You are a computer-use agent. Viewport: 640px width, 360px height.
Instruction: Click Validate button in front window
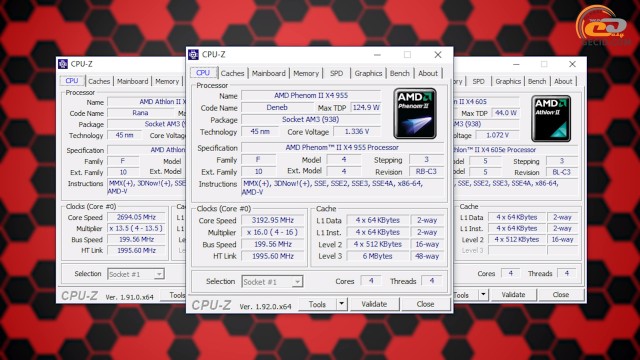click(x=374, y=304)
